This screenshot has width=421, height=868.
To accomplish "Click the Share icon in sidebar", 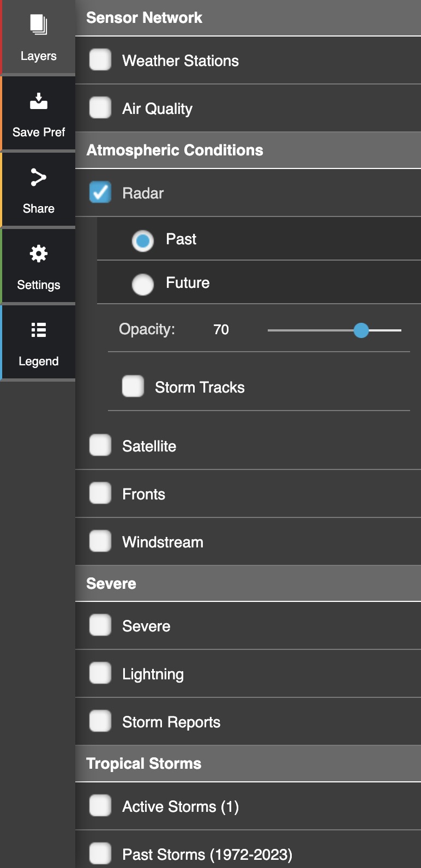I will click(38, 178).
